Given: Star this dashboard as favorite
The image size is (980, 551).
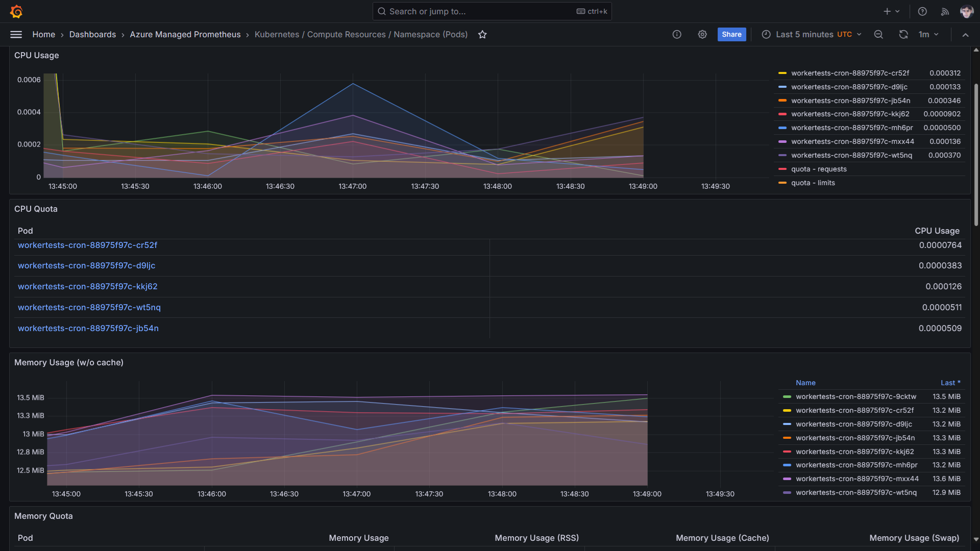Looking at the screenshot, I should pos(482,35).
